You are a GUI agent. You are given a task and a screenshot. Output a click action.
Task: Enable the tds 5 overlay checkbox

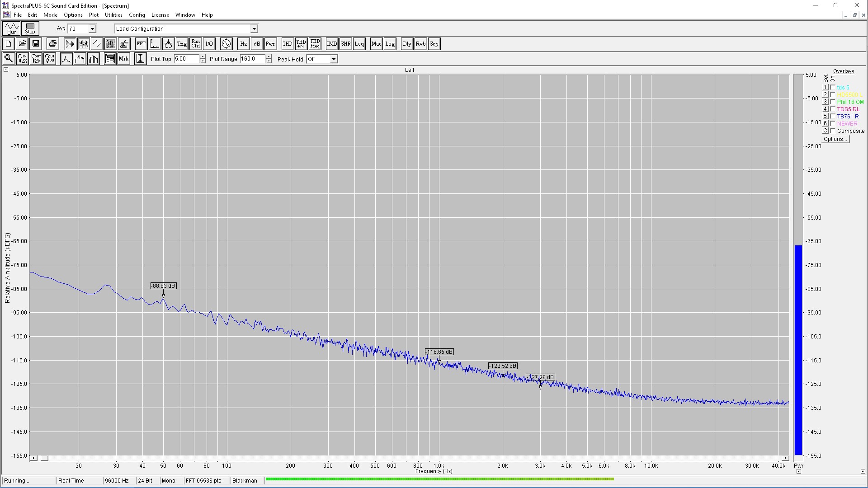tap(833, 87)
